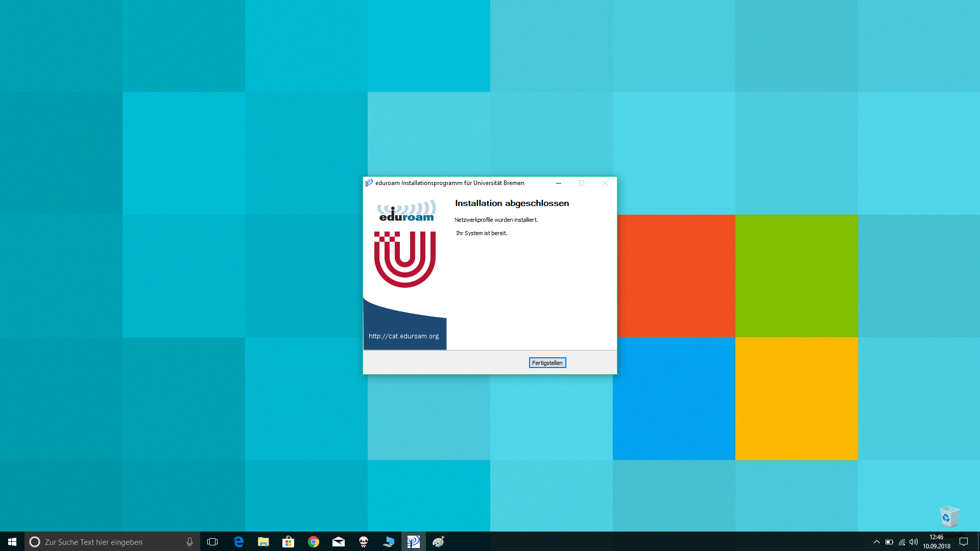This screenshot has height=551, width=980.
Task: Close the eduroam installer window
Action: pyautogui.click(x=605, y=183)
